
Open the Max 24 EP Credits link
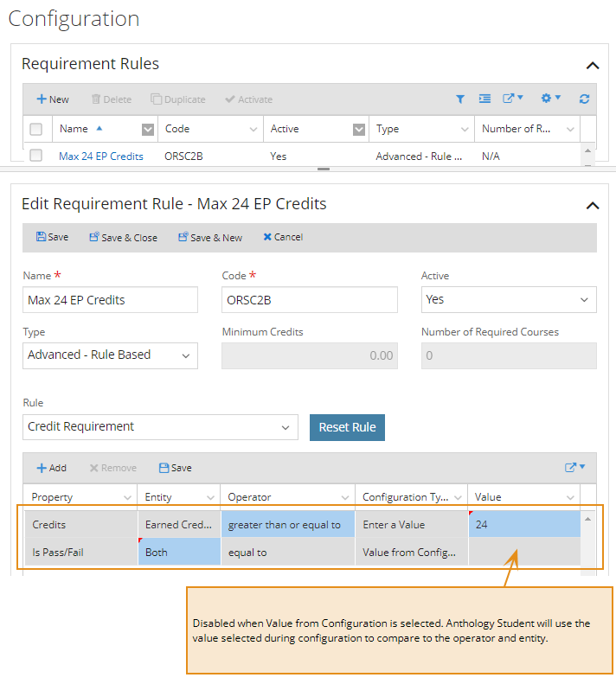click(x=101, y=157)
